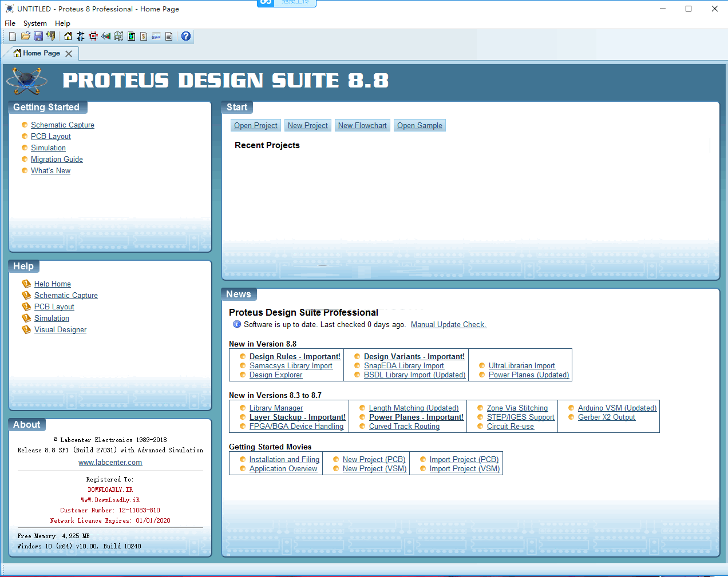Open STEP/IGES Support link
The image size is (728, 577).
click(521, 417)
